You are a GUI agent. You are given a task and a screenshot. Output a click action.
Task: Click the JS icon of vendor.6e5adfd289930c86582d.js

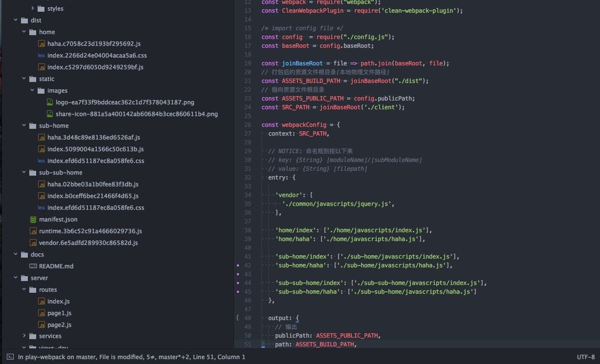[x=33, y=243]
